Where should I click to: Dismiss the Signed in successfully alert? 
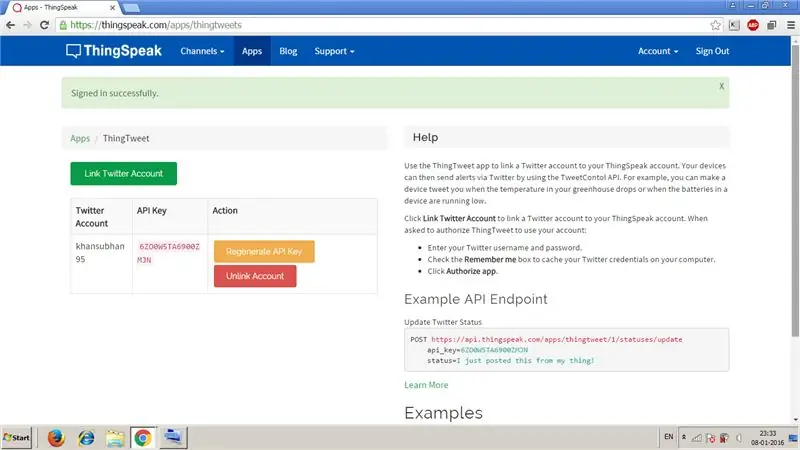(x=721, y=86)
